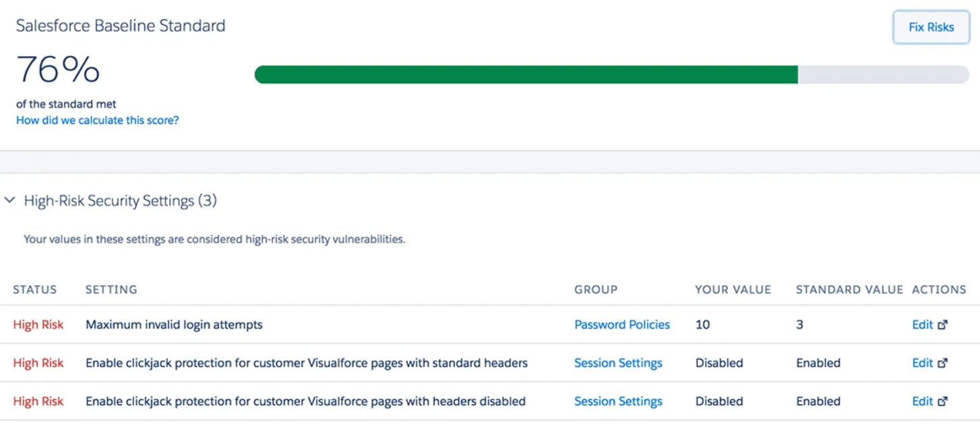Click the High Risk label on the first row
The image size is (980, 433).
pos(38,324)
